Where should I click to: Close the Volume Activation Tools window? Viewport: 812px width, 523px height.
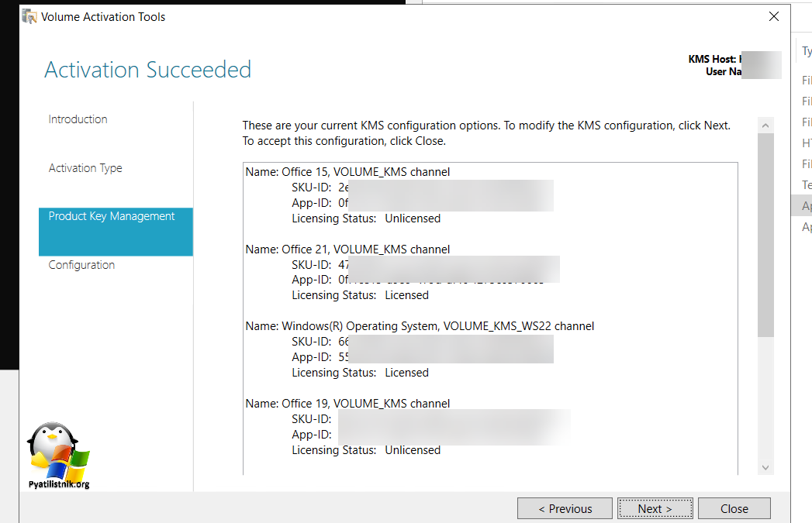coord(774,16)
